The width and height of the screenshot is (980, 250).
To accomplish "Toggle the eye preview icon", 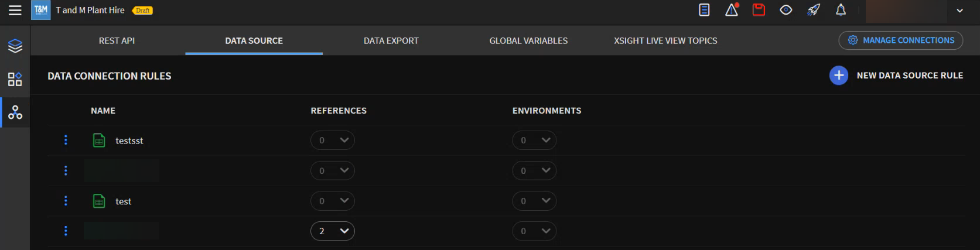I will point(786,10).
